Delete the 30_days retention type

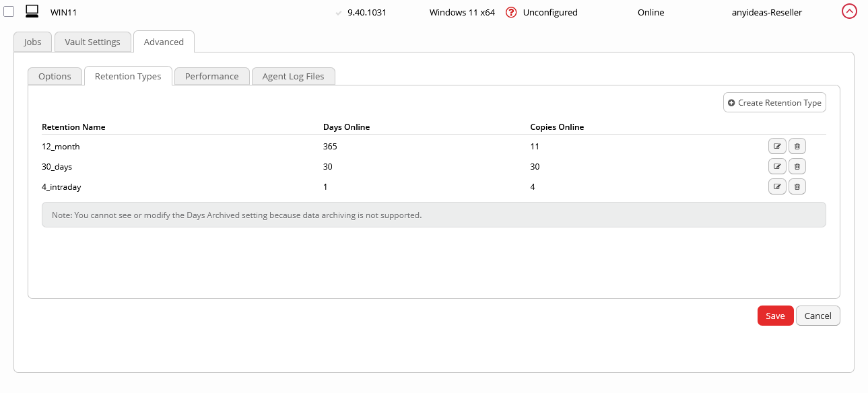797,167
